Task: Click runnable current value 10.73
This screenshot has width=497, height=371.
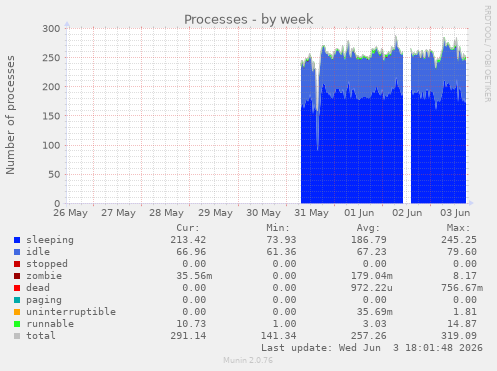Action: [191, 324]
